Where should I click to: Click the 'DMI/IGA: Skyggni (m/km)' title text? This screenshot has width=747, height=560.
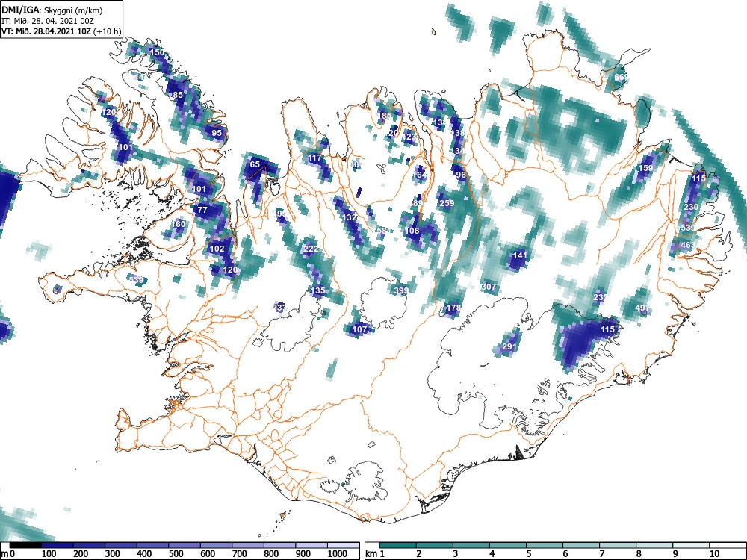click(52, 10)
